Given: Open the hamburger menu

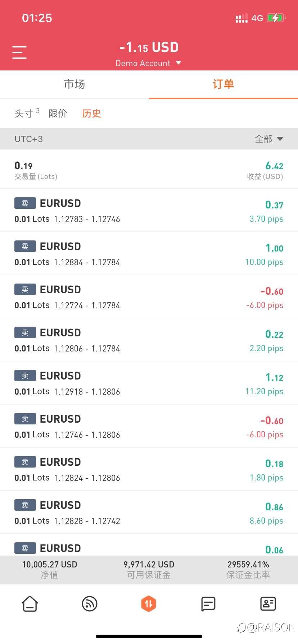Looking at the screenshot, I should 19,52.
